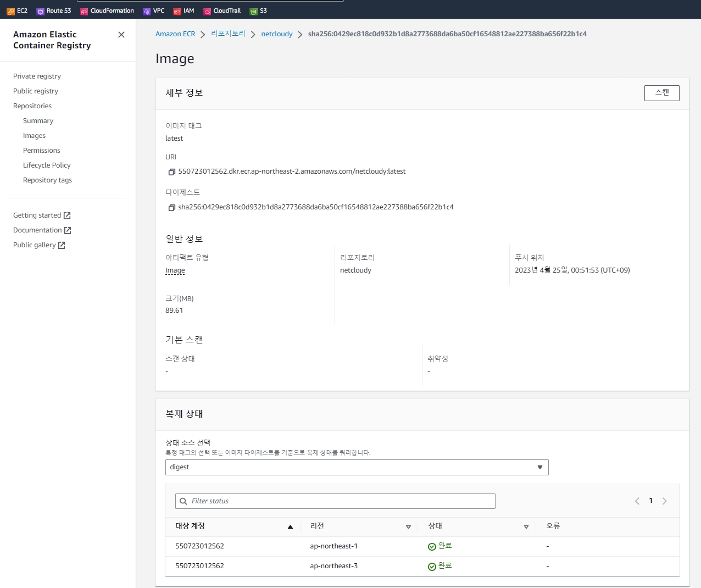Open Summary in sidebar
The height and width of the screenshot is (588, 701).
pos(38,121)
